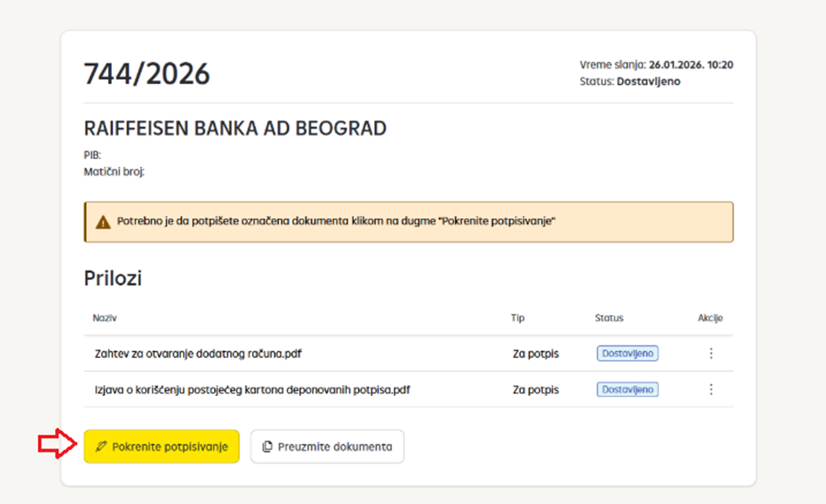Click the Status column header in table
826x504 pixels.
[x=609, y=318]
